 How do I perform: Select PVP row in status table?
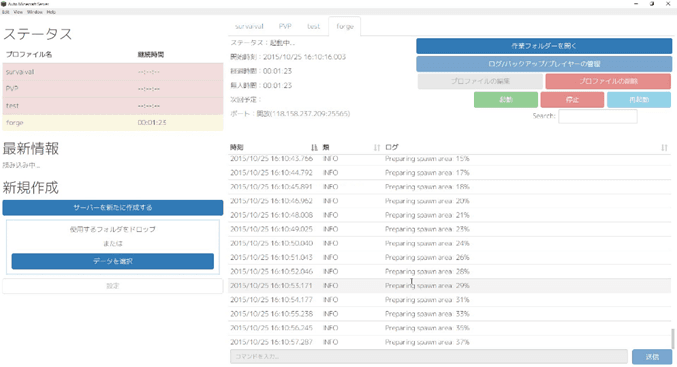113,89
